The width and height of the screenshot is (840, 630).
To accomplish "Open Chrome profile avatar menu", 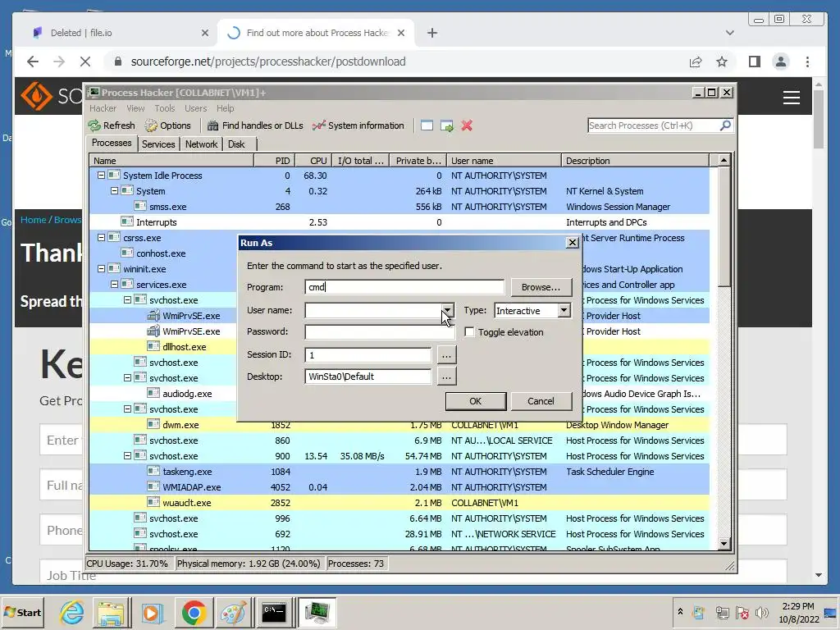I will (781, 62).
